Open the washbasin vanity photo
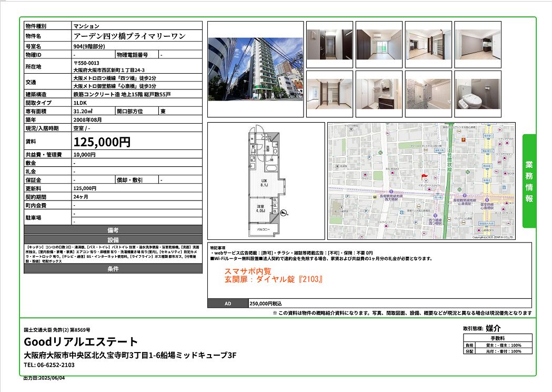Image resolution: width=552 pixels, height=392 pixels. [379, 94]
